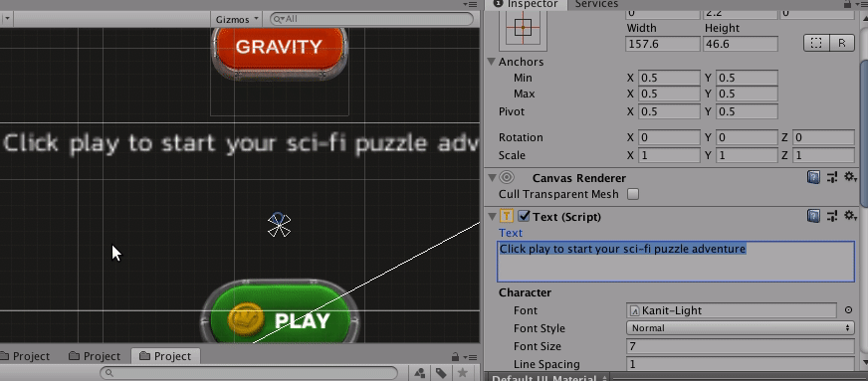Edit the Height field value 46.6
This screenshot has height=381, width=868.
[741, 44]
